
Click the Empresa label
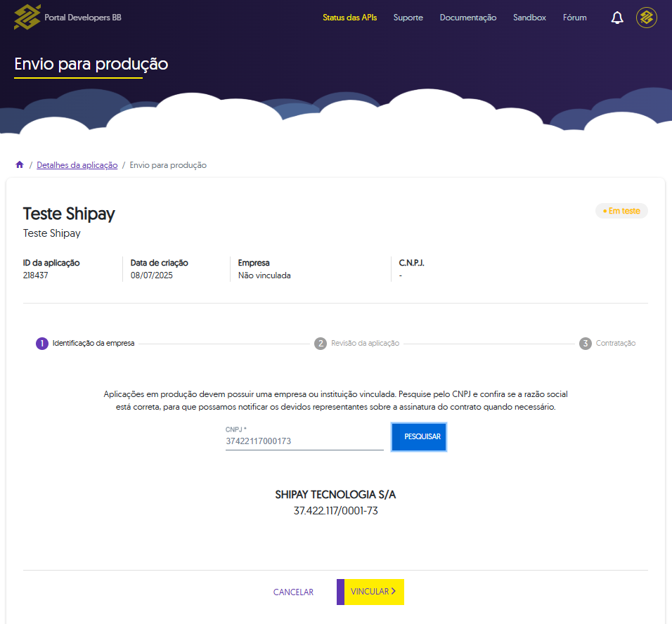point(254,263)
